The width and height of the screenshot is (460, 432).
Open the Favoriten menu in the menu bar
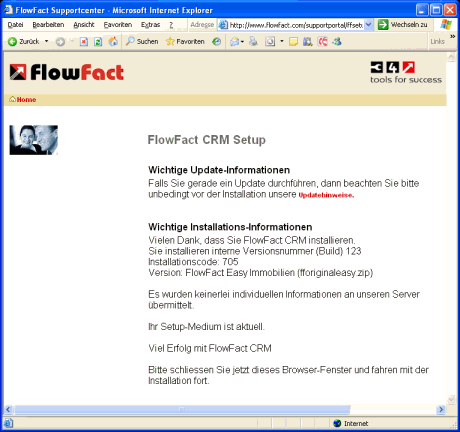point(118,25)
